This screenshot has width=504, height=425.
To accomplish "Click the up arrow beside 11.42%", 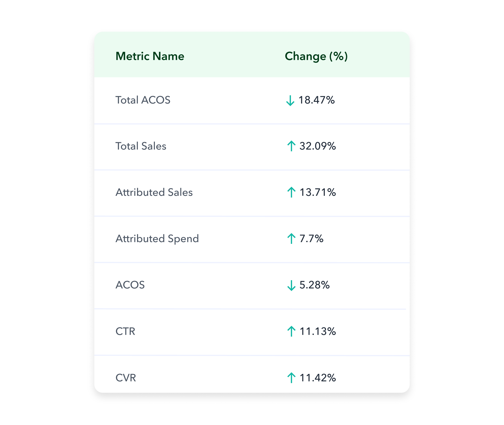I will click(x=291, y=377).
